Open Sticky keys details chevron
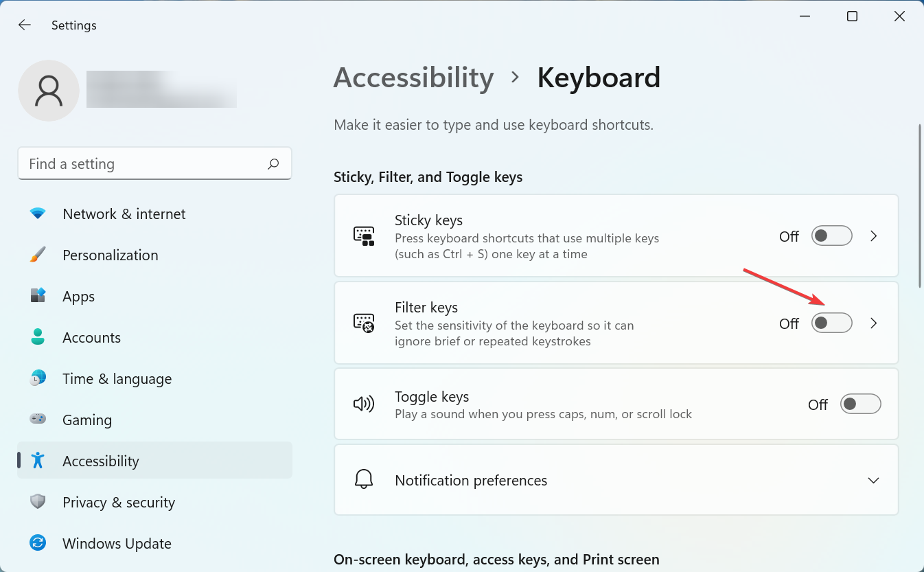Viewport: 924px width, 572px height. point(874,236)
